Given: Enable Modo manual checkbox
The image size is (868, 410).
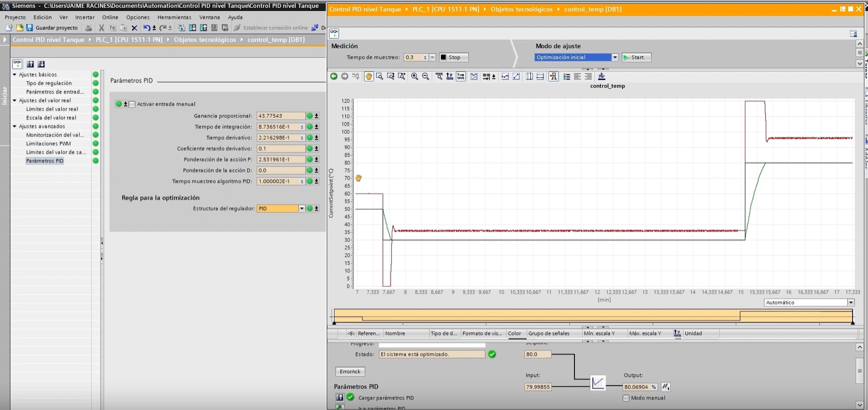Looking at the screenshot, I should click(x=626, y=398).
